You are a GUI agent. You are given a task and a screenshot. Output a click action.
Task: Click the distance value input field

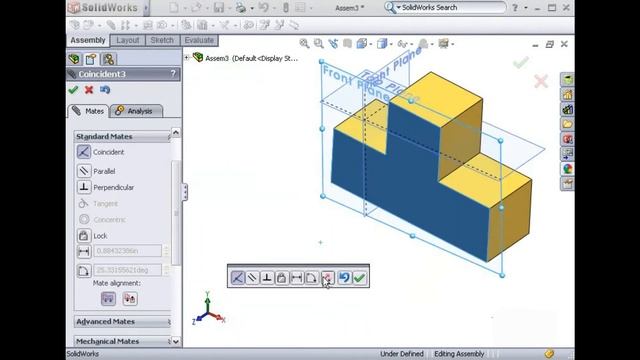click(128, 251)
